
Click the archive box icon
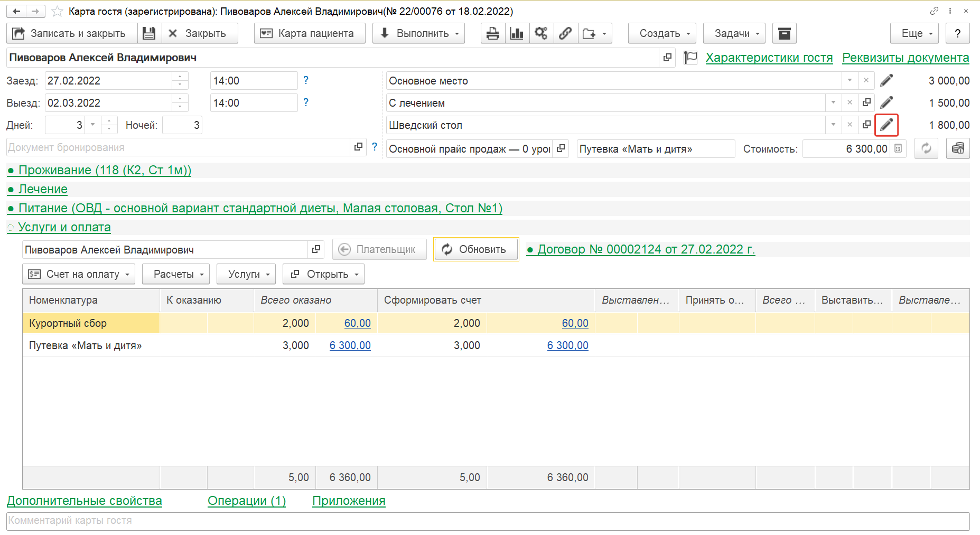click(x=784, y=33)
